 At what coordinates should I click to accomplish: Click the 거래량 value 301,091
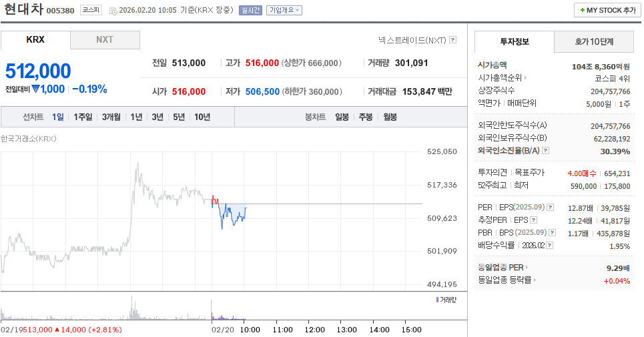coord(412,63)
